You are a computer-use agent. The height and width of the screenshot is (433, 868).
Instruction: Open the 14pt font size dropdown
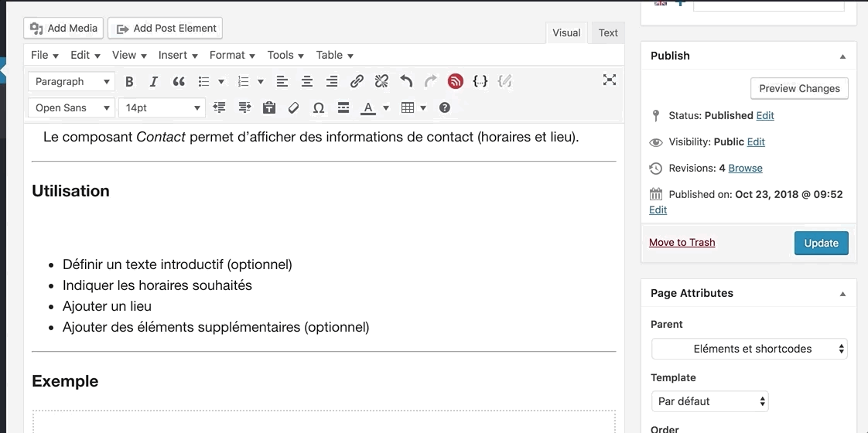point(162,107)
